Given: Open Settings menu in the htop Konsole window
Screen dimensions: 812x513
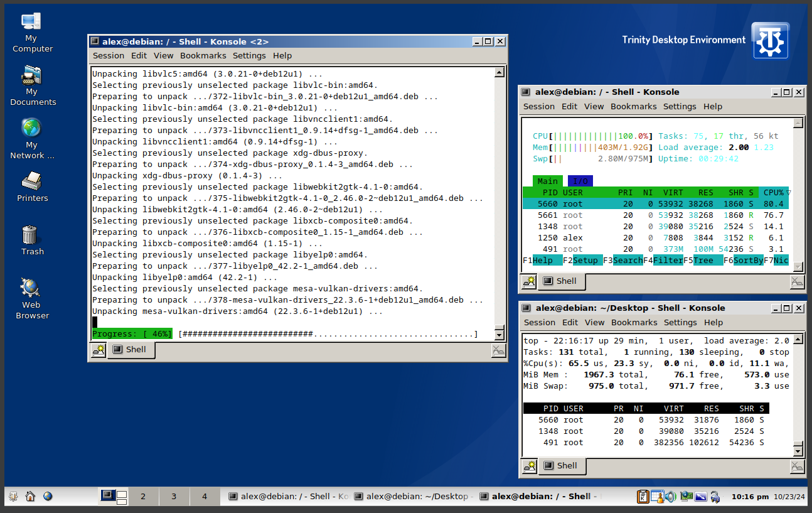Looking at the screenshot, I should 680,106.
